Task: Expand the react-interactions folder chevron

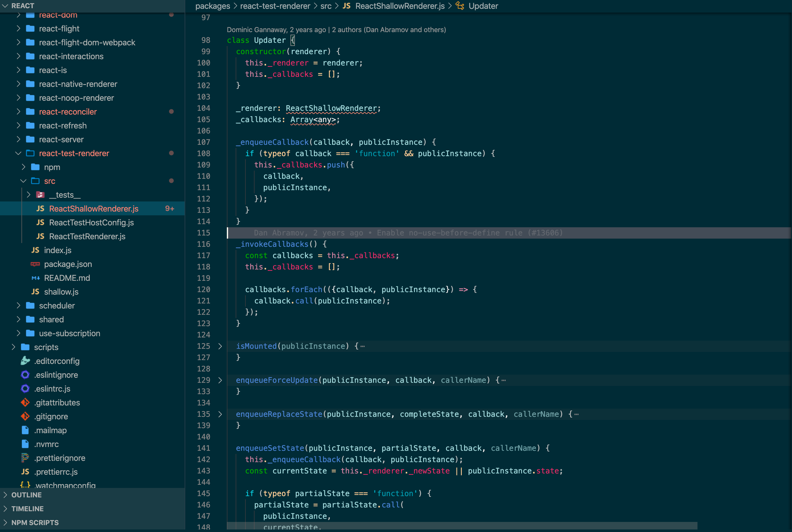Action: [18, 56]
